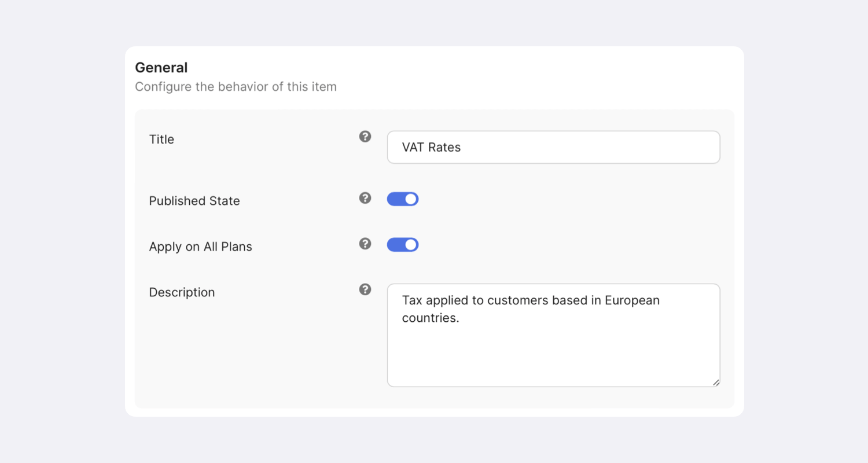This screenshot has width=868, height=463.
Task: Click the white knob of Published State switch
Action: click(411, 199)
